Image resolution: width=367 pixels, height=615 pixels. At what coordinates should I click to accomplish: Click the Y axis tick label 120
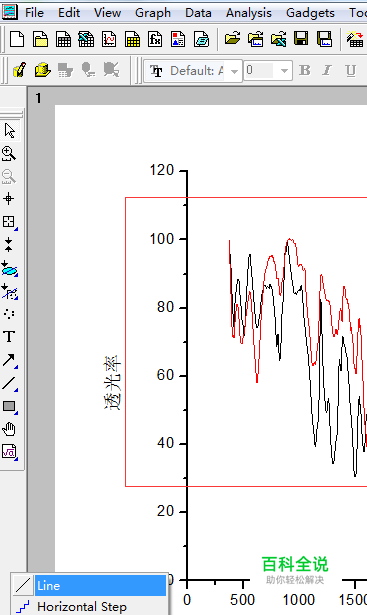162,170
